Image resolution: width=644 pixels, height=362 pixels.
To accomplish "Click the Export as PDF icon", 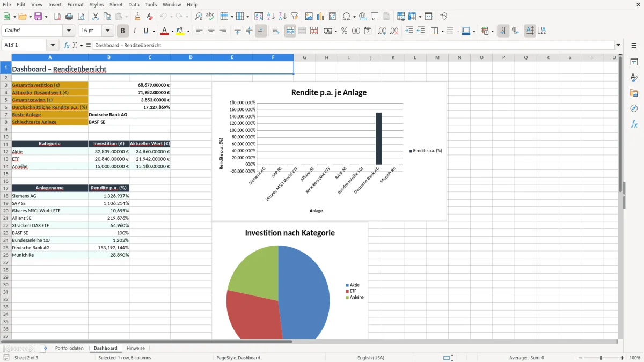I will tap(57, 17).
